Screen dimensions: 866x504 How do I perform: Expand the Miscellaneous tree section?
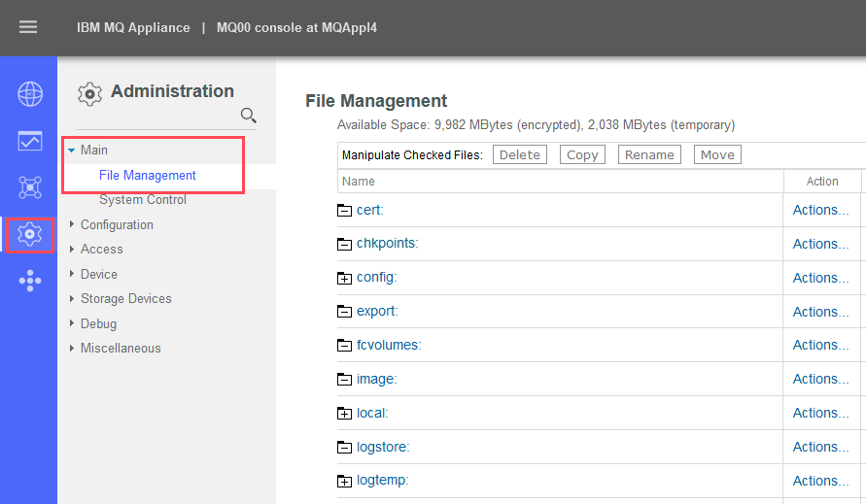tap(72, 348)
